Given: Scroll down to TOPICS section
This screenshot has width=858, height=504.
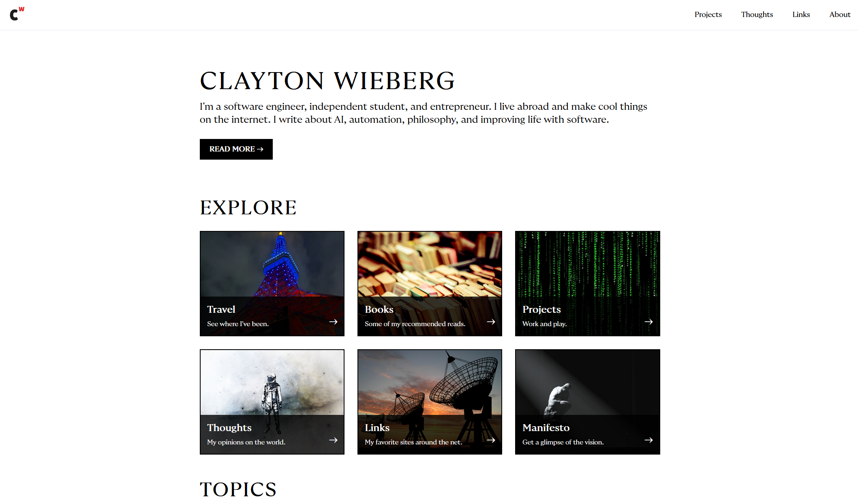Looking at the screenshot, I should pyautogui.click(x=239, y=488).
